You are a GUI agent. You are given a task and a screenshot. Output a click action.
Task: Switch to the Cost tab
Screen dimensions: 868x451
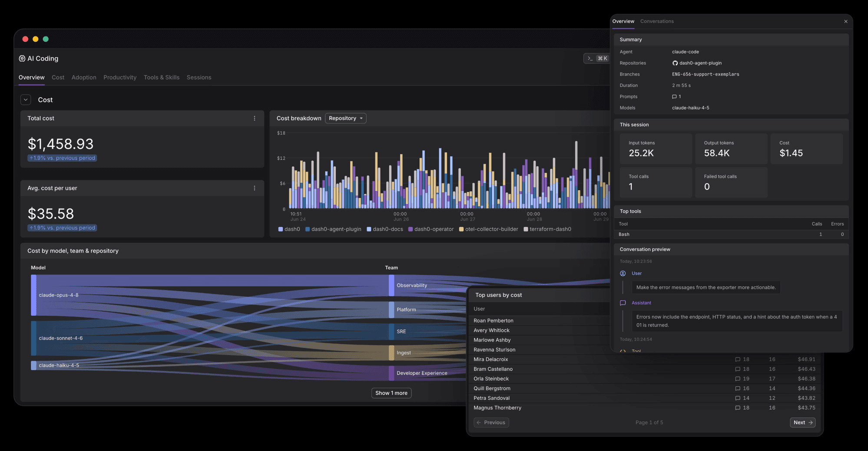58,78
